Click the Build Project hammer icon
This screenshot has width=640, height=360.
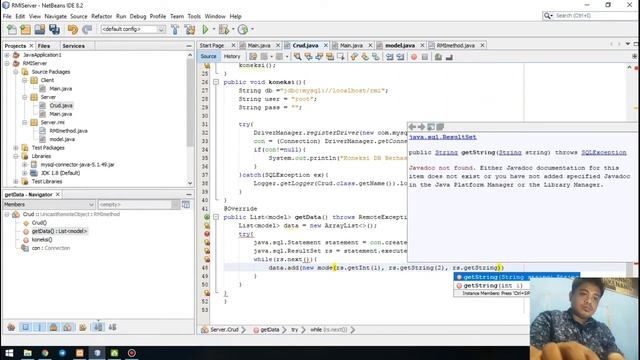point(175,29)
